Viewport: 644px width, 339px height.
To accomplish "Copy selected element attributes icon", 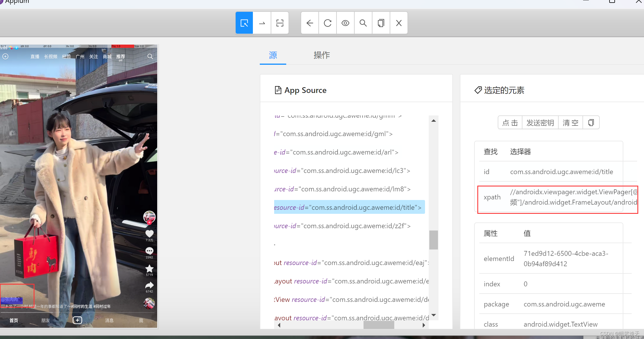I will click(591, 123).
